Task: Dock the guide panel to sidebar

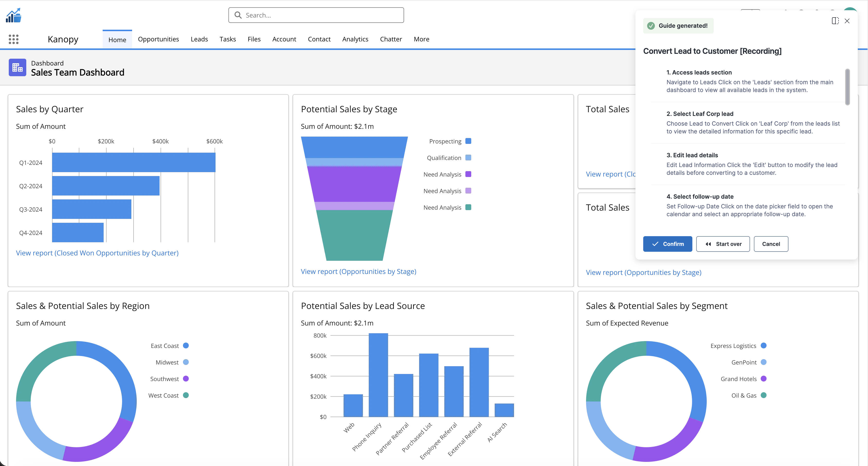Action: pos(835,21)
